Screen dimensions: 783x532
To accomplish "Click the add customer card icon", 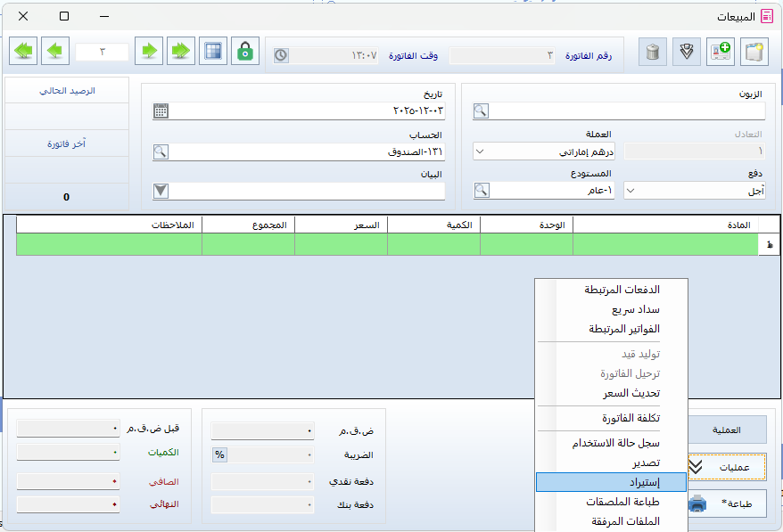I will click(720, 52).
